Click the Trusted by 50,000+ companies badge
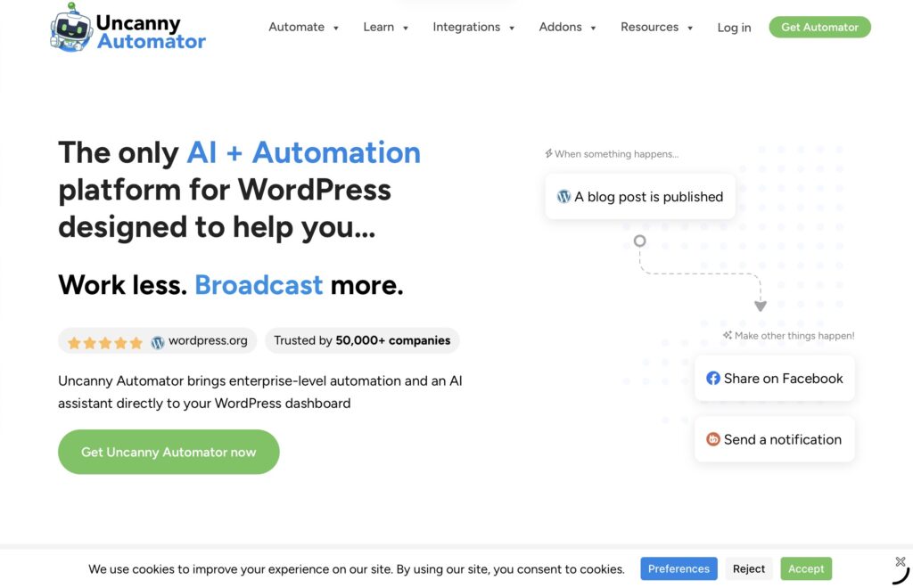The width and height of the screenshot is (913, 588). [x=362, y=340]
